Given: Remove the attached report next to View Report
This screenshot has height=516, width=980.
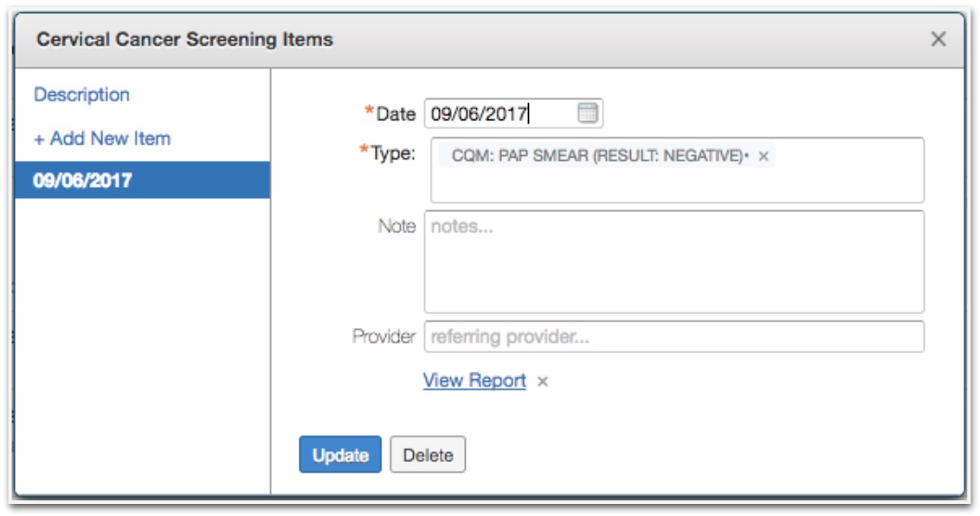Looking at the screenshot, I should [x=543, y=382].
